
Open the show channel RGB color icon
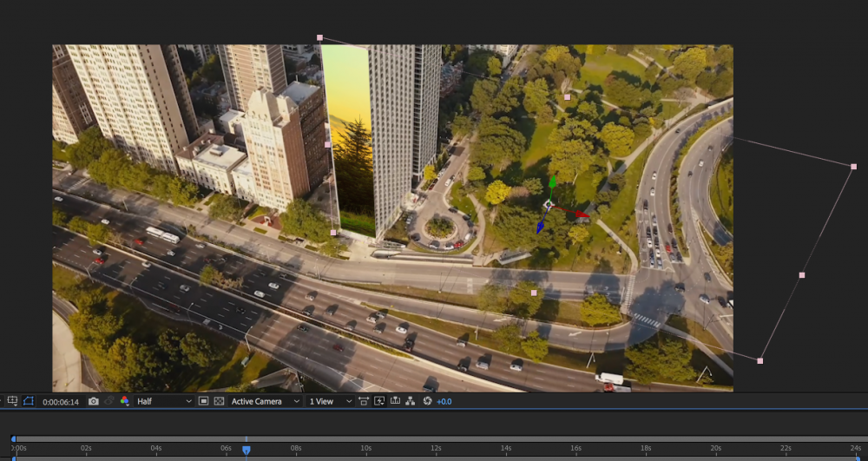coord(125,401)
